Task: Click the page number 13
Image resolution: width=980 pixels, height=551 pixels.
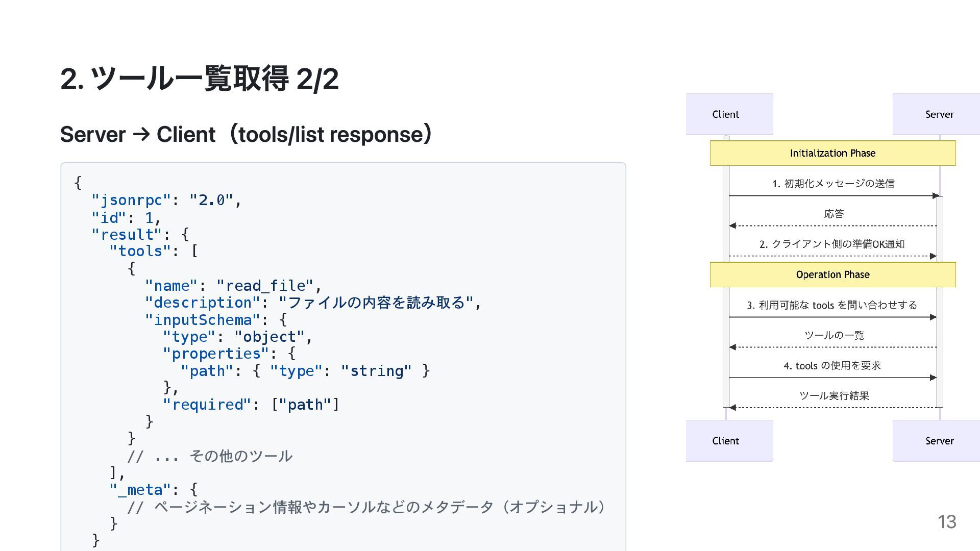Action: pos(946,521)
